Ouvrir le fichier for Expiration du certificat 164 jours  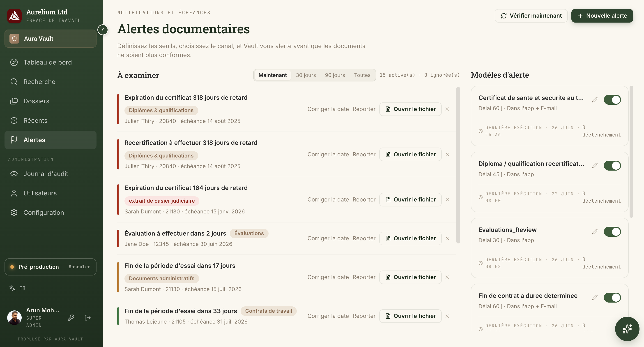[410, 200]
